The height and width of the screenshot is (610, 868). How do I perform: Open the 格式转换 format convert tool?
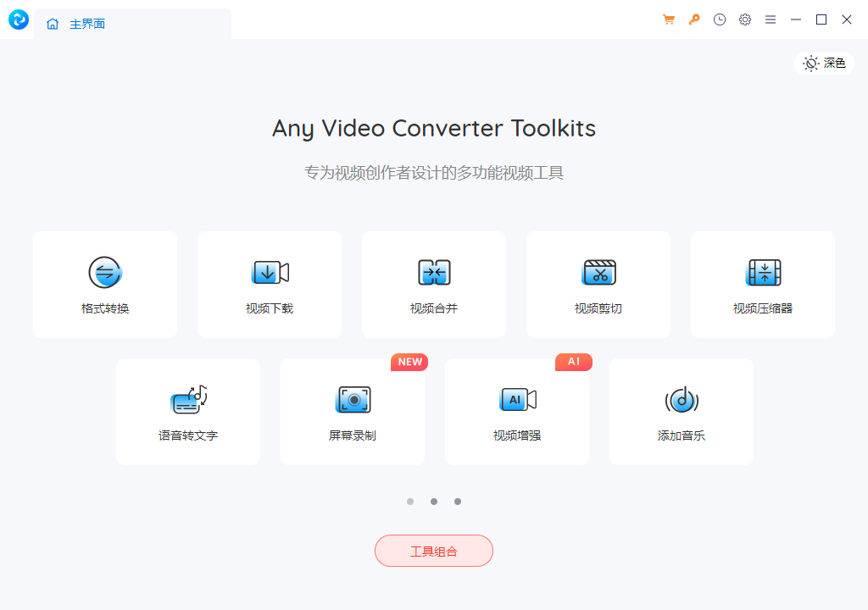[x=105, y=285]
